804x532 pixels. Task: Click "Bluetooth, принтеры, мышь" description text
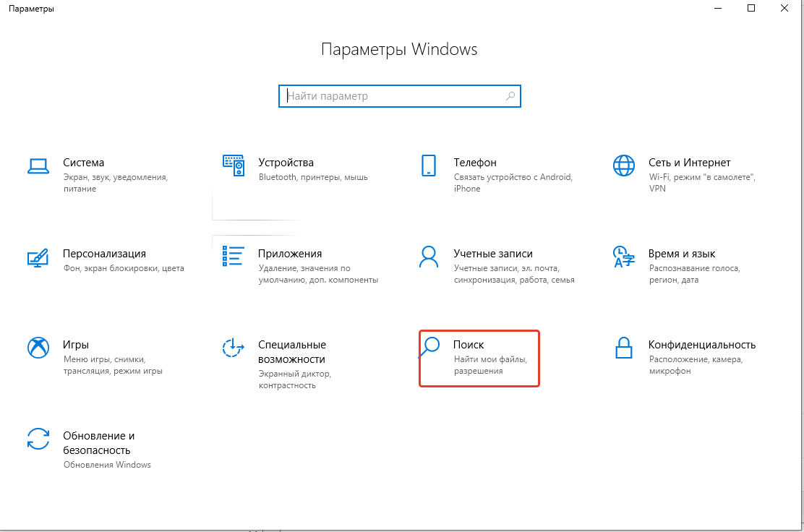click(313, 177)
